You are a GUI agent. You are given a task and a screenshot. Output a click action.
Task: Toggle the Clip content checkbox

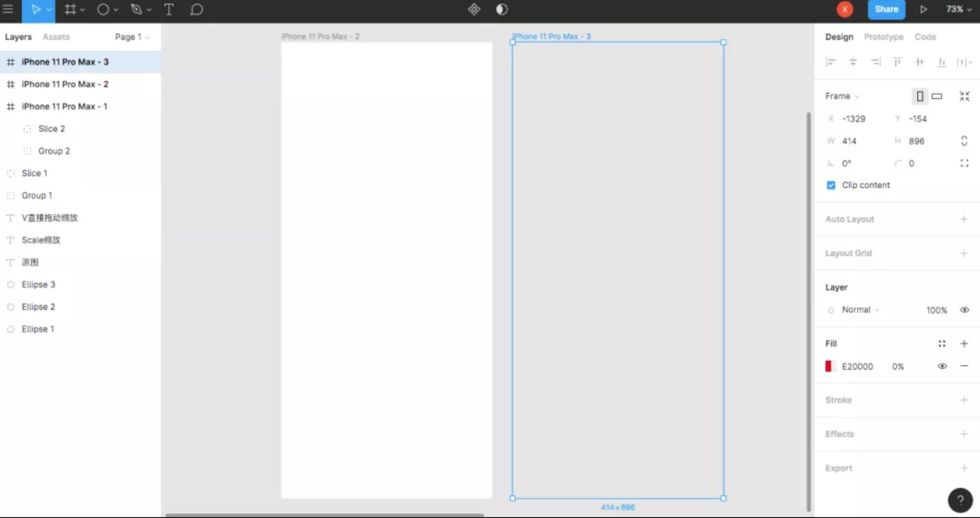tap(831, 185)
